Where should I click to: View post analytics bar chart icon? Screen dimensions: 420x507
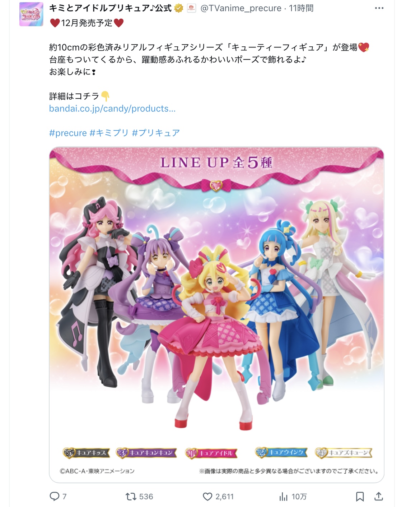[284, 497]
